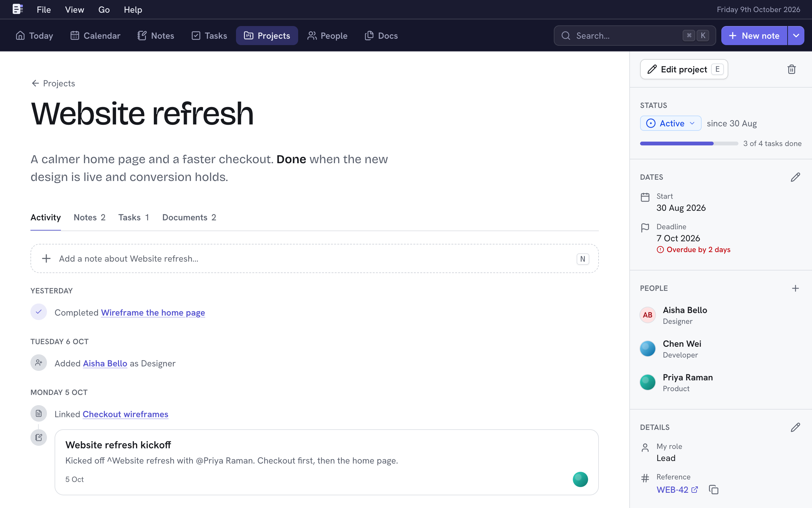The height and width of the screenshot is (508, 812).
Task: Copy the WEB-42 reference
Action: click(x=713, y=490)
